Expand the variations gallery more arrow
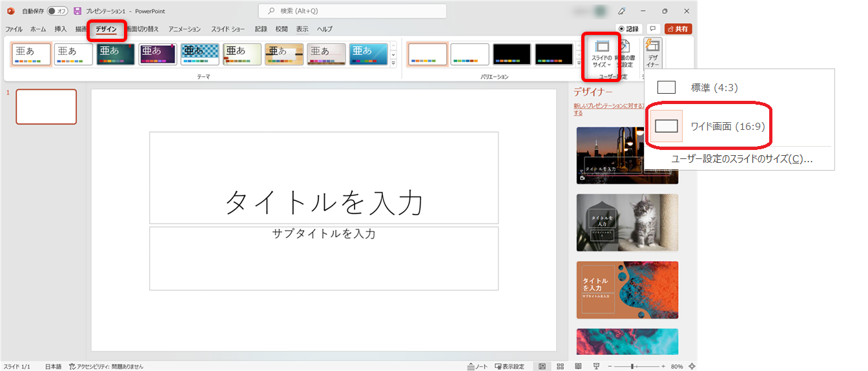 point(578,63)
